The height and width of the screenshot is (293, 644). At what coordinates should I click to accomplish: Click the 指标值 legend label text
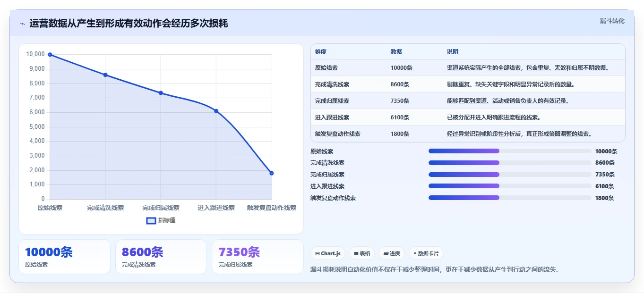click(167, 220)
